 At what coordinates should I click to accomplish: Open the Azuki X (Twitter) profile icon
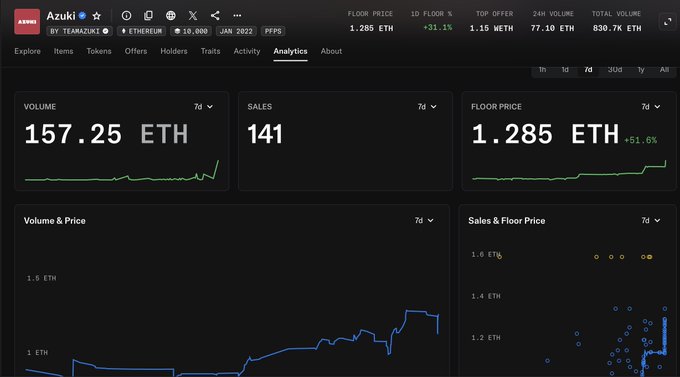(193, 16)
